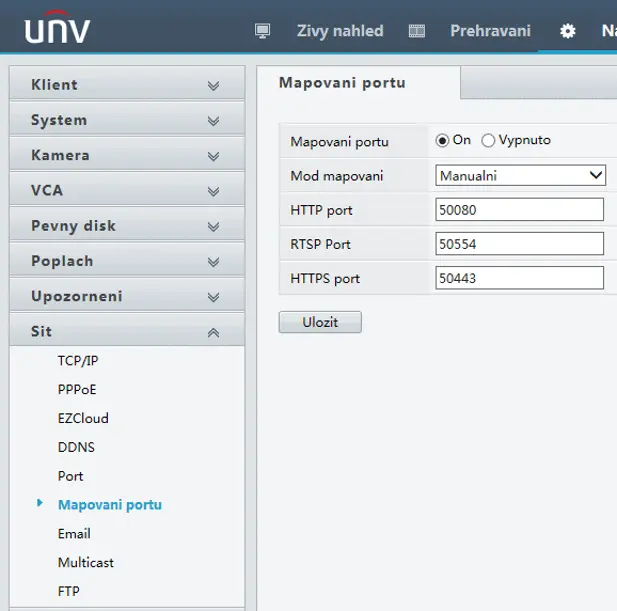Collapse the Sit section arrow icon
The height and width of the screenshot is (611, 617).
213,332
